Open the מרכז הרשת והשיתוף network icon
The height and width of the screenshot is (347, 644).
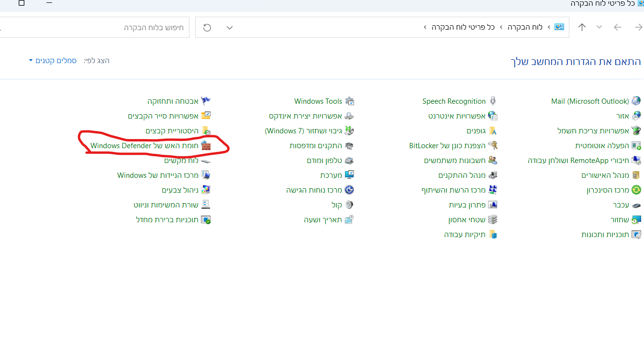click(x=493, y=190)
